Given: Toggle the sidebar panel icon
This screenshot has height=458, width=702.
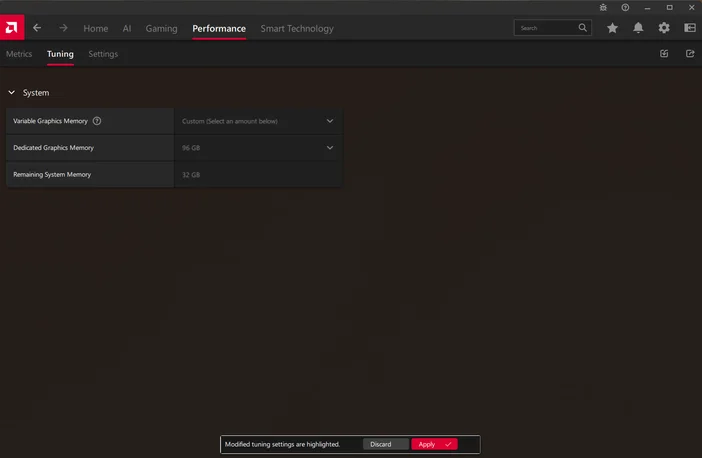Looking at the screenshot, I should (690, 28).
